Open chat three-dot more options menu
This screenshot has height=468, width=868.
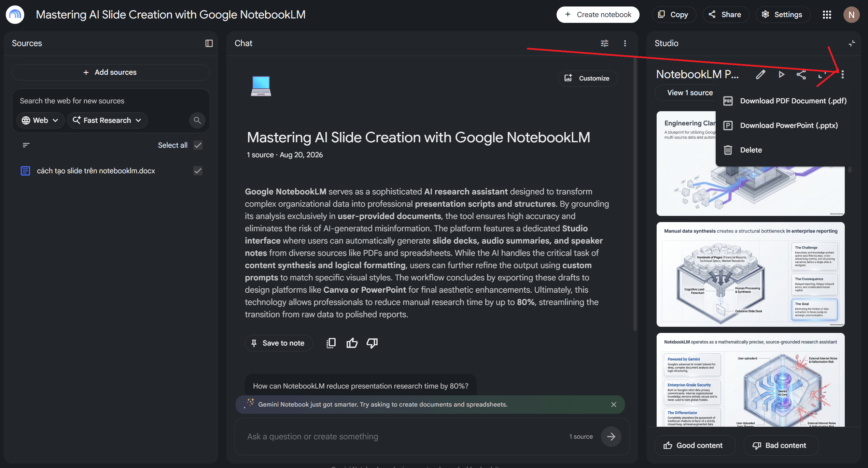tap(625, 43)
